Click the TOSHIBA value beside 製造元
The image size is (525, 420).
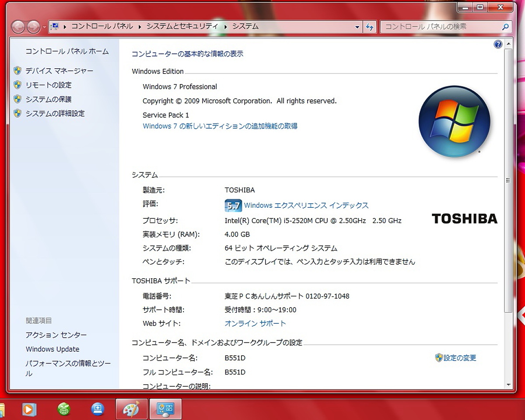pyautogui.click(x=240, y=190)
